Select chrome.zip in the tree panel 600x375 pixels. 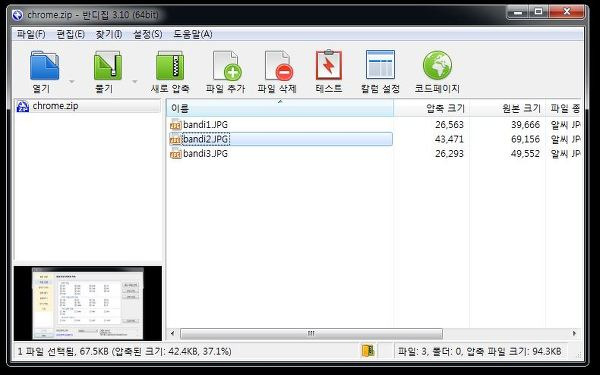point(55,106)
